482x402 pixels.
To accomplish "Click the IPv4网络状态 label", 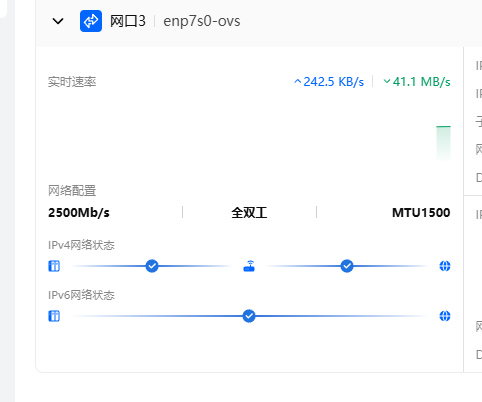I will [81, 245].
